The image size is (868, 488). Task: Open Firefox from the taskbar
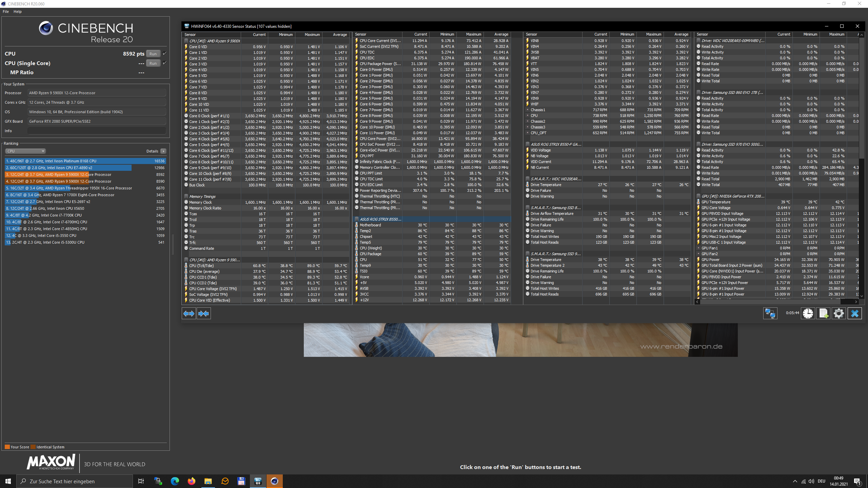point(192,481)
